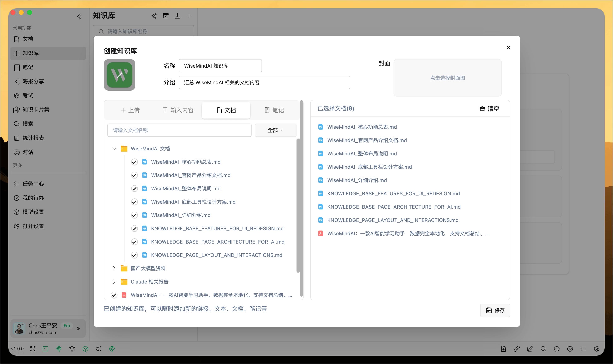This screenshot has height=364, width=613.
Task: Click the megaphone announcement icon
Action: click(x=99, y=349)
